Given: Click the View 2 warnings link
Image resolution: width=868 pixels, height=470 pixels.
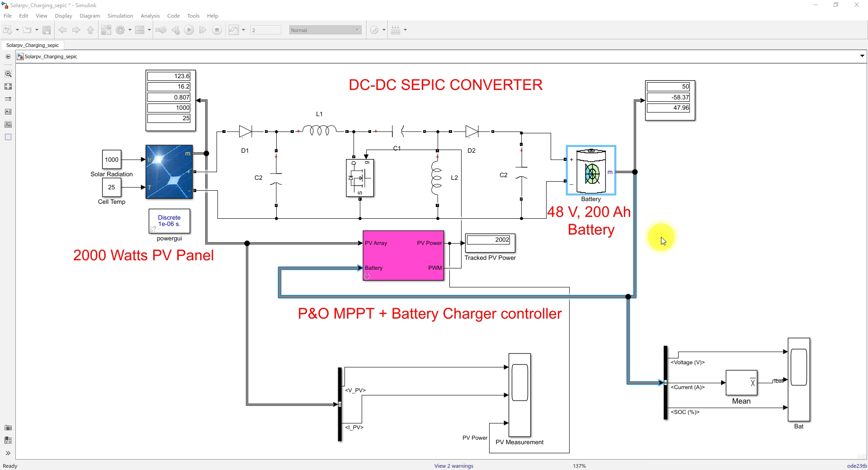Looking at the screenshot, I should point(453,466).
